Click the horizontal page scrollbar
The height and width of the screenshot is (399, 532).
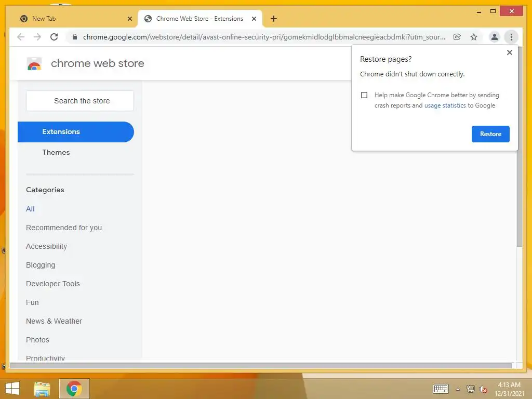click(x=261, y=366)
